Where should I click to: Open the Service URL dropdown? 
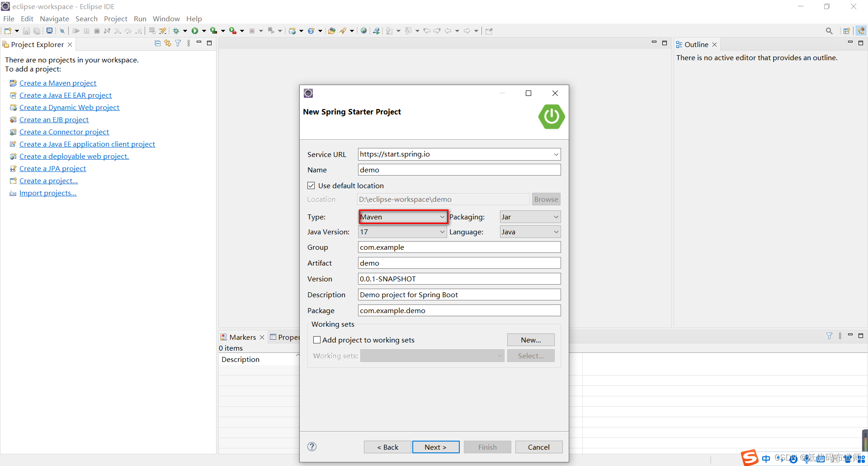click(x=556, y=154)
